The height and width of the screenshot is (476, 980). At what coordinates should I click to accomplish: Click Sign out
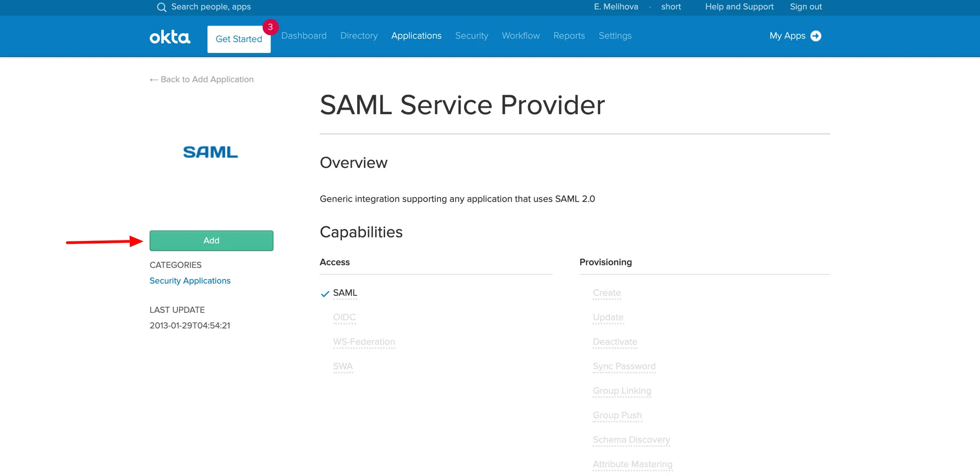pyautogui.click(x=806, y=7)
